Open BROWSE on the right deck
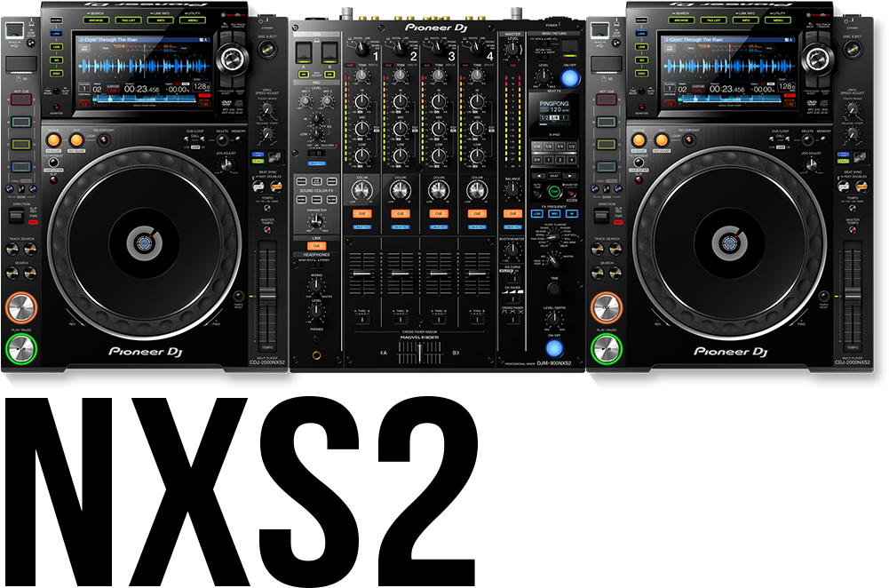This screenshot has height=588, width=889. tap(681, 20)
